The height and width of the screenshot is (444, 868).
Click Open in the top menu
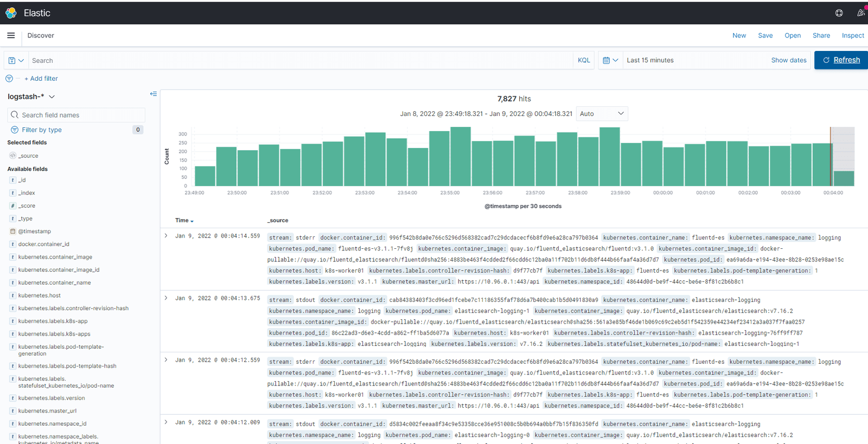[793, 36]
